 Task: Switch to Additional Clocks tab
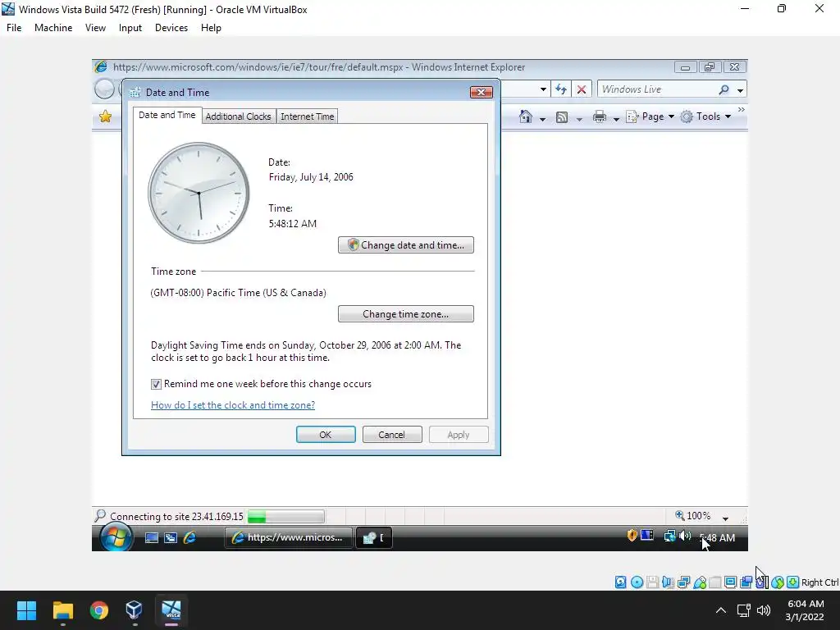tap(239, 116)
